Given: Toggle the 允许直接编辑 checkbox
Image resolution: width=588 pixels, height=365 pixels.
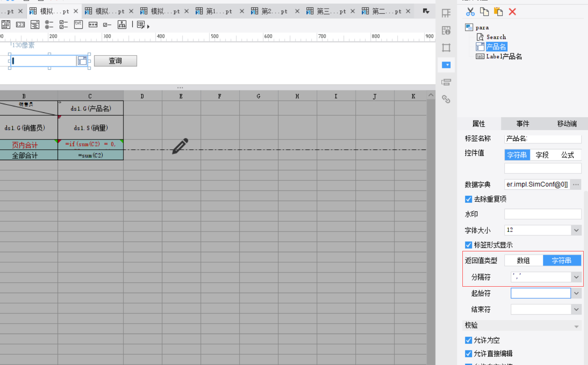Looking at the screenshot, I should tap(468, 354).
